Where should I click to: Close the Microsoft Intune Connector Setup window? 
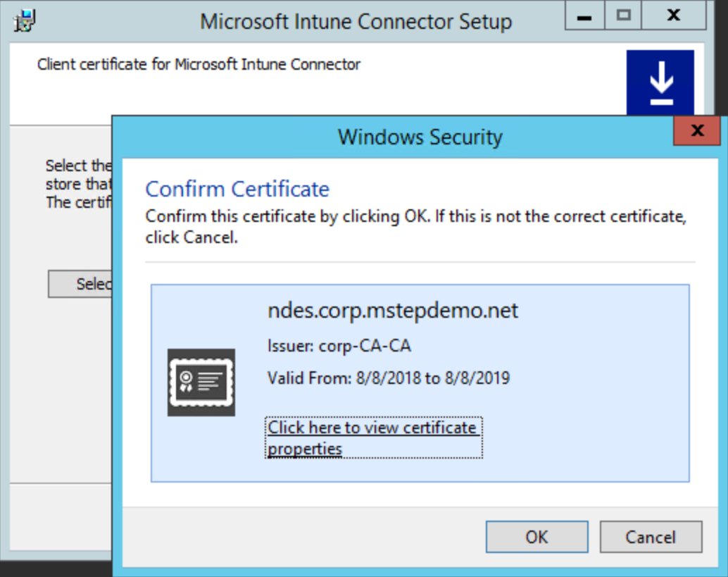click(x=673, y=17)
